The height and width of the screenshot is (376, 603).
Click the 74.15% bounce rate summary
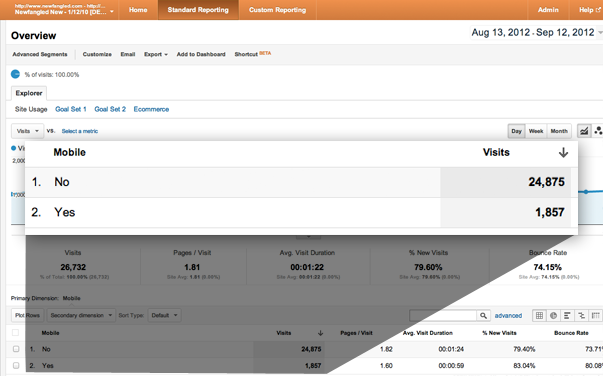coord(547,267)
